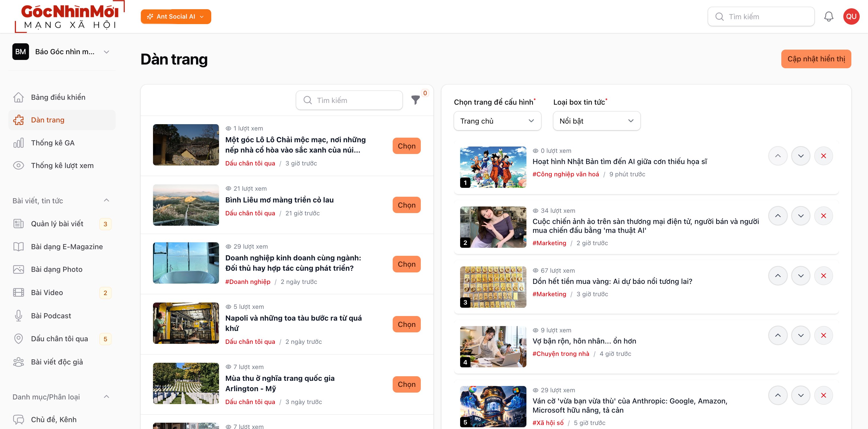
Task: Open Bài Video section
Action: point(62,292)
